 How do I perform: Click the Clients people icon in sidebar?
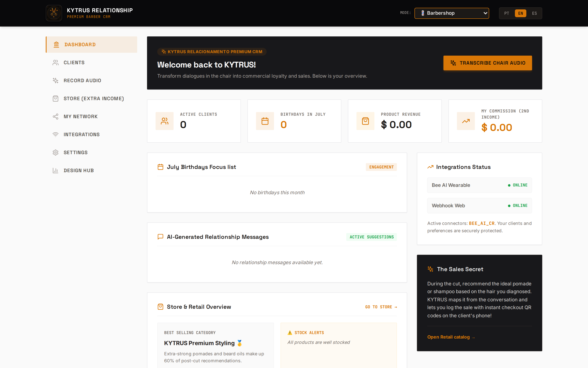click(x=56, y=63)
